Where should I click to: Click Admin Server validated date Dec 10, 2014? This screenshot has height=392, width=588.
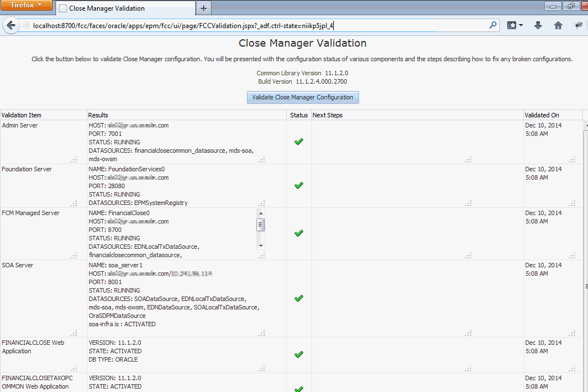pos(543,125)
